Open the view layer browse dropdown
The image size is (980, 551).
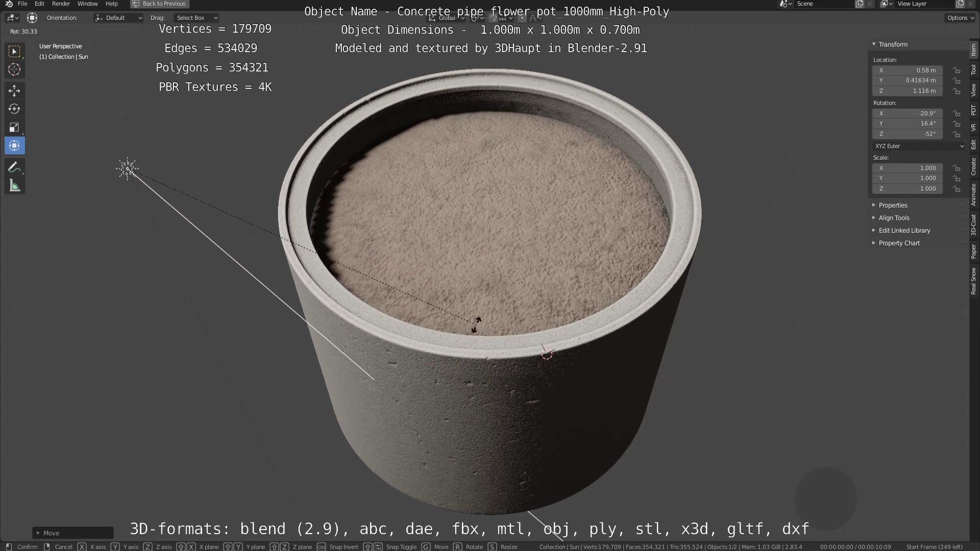(887, 4)
